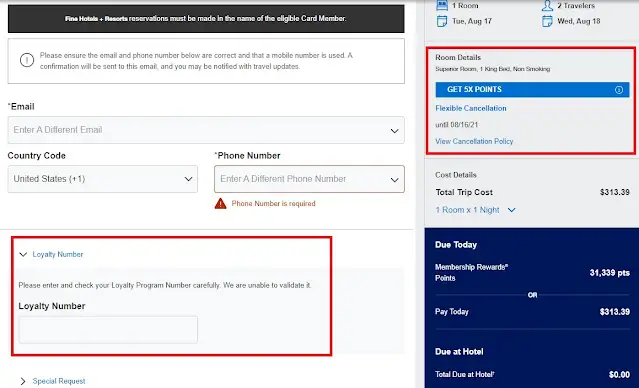Click the info icon on the GET 5X POINTS banner
The height and width of the screenshot is (388, 639).
click(619, 90)
